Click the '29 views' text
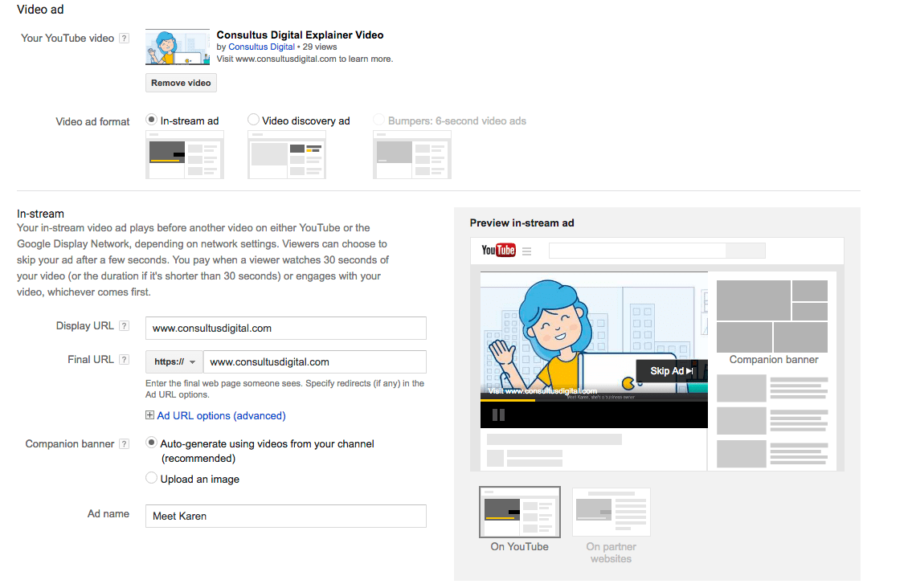The height and width of the screenshot is (588, 908). pyautogui.click(x=320, y=47)
